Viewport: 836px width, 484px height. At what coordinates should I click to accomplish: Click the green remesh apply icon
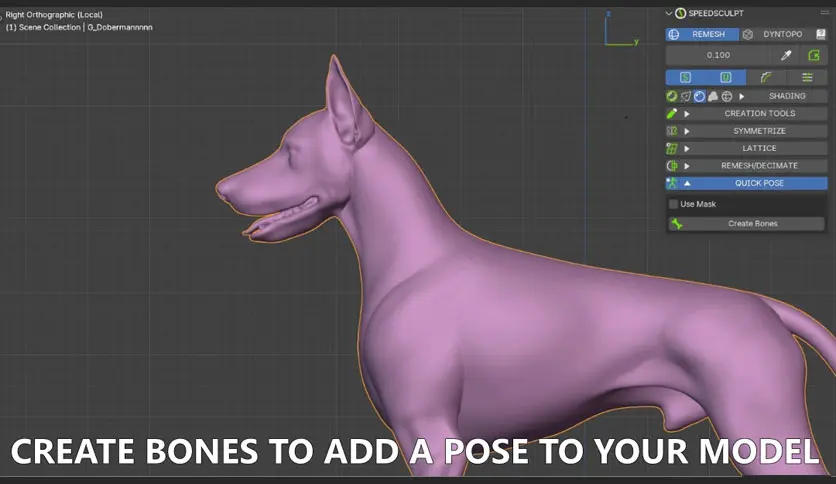(x=814, y=55)
